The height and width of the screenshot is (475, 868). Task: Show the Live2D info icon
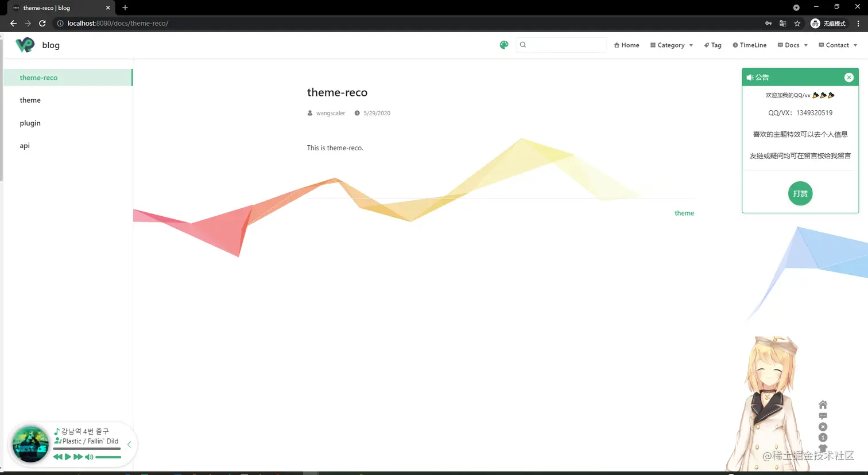pyautogui.click(x=823, y=438)
